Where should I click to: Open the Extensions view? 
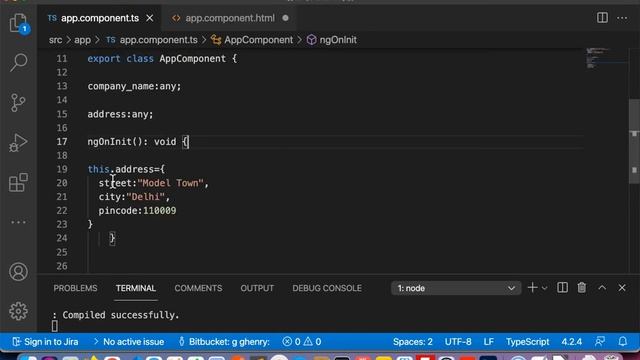coord(18,182)
